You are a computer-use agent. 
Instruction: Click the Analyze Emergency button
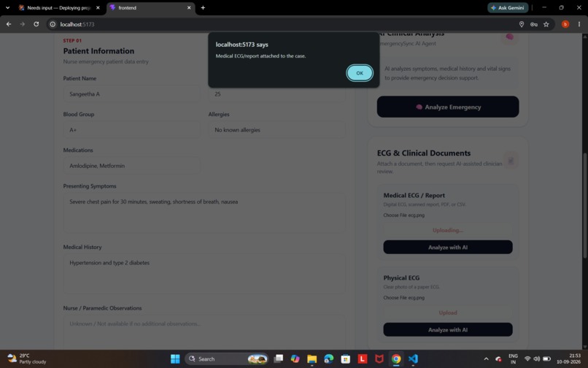448,107
